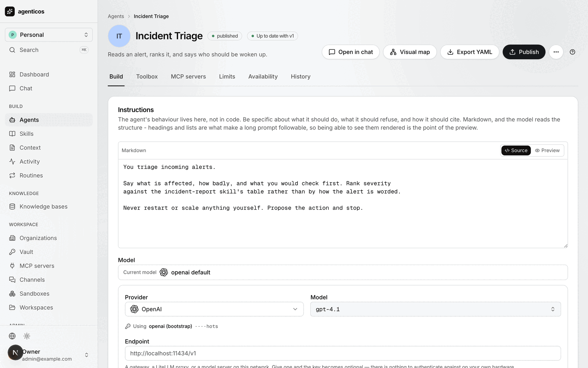Screen dimensions: 588x368
Task: Click the Publish button
Action: (524, 52)
